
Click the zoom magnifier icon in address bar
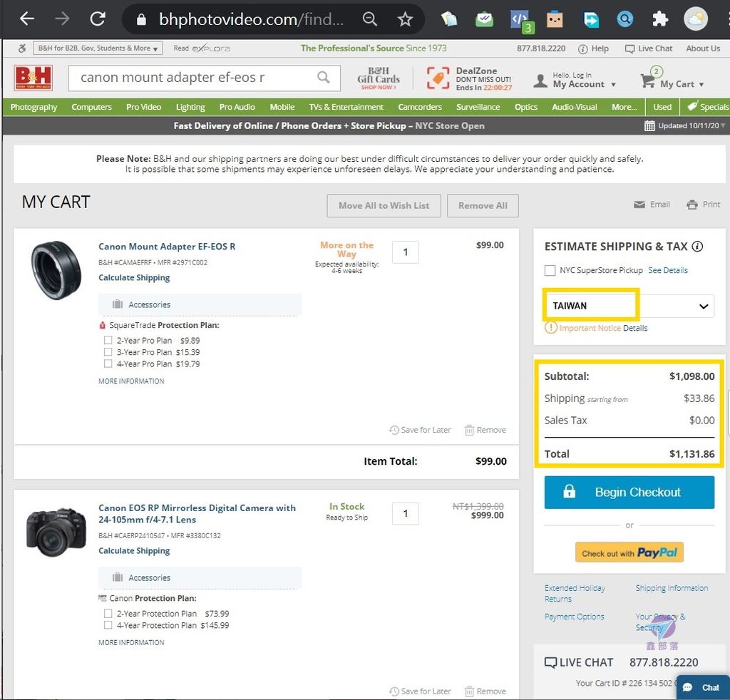[370, 19]
